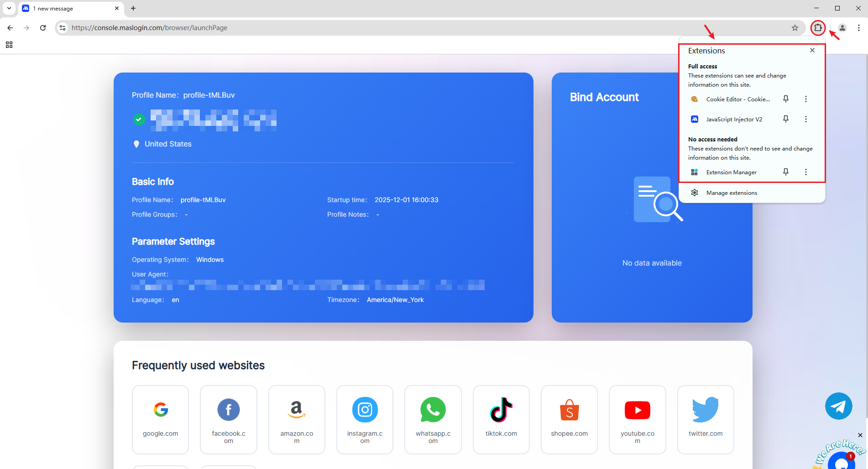Open the youtube.com shortcut tile
The width and height of the screenshot is (868, 469).
(637, 419)
